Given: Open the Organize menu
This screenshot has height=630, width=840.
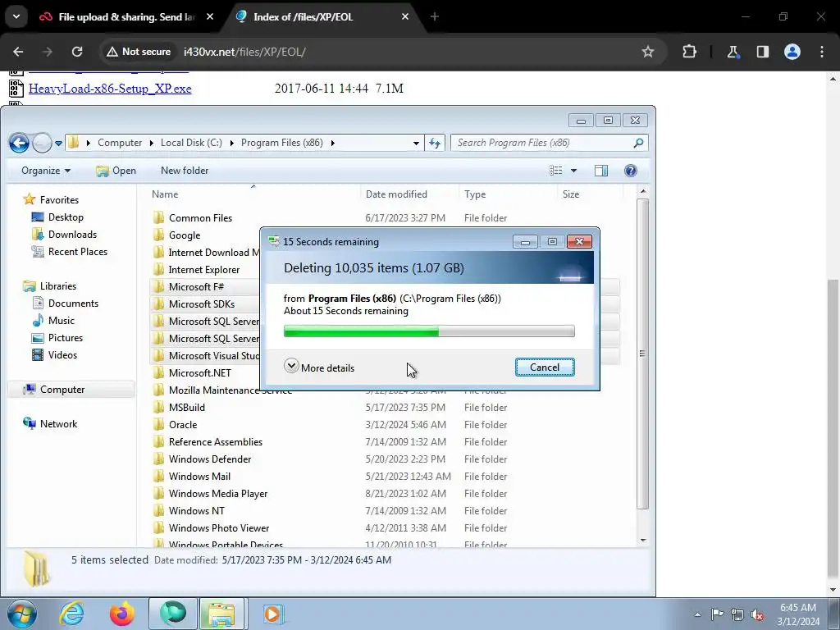Looking at the screenshot, I should [46, 171].
